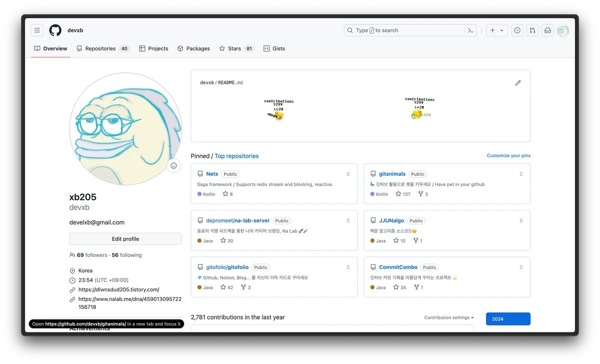The image size is (600, 364).
Task: Focus the Type / to search field
Action: [410, 30]
